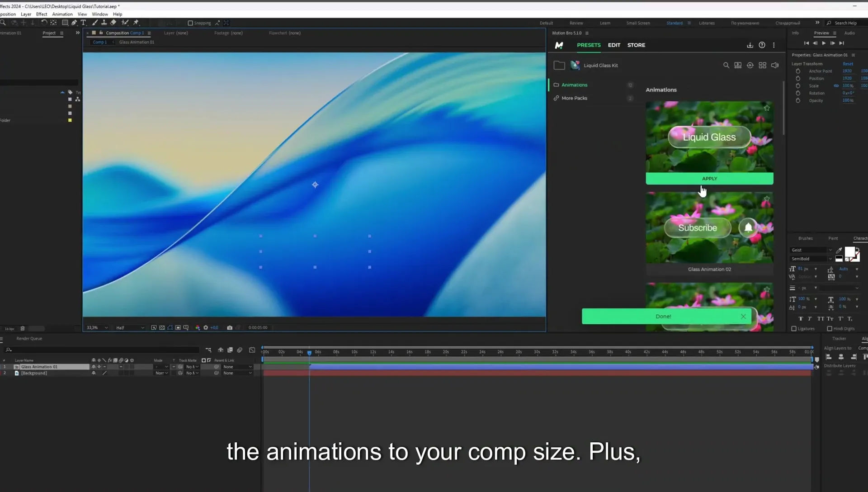Switch to Motion Bro EDIT tab

[614, 45]
